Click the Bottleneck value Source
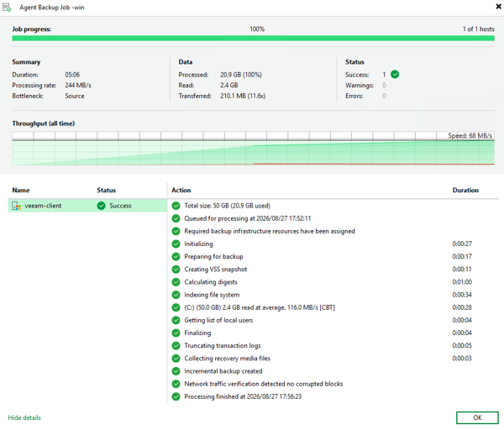 tap(75, 96)
